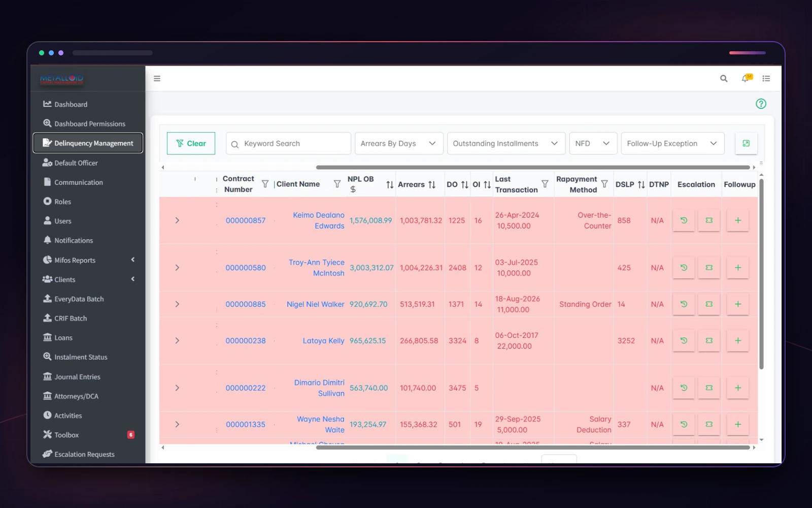This screenshot has height=508, width=812.
Task: Click escalation icon for contract 000000222
Action: (x=709, y=388)
